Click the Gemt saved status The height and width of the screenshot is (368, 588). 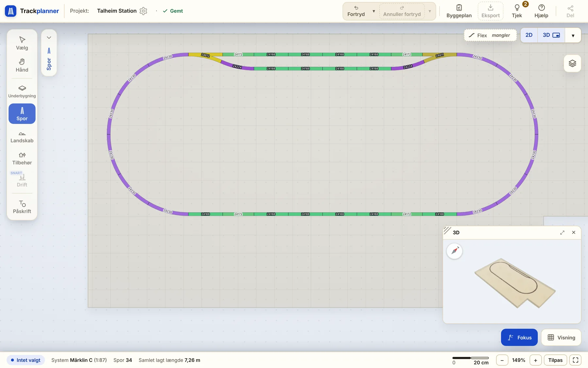point(173,11)
